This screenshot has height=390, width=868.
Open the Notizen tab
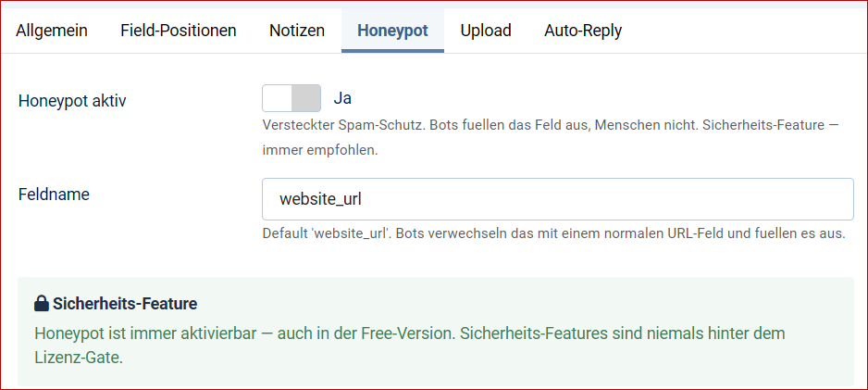[x=297, y=31]
